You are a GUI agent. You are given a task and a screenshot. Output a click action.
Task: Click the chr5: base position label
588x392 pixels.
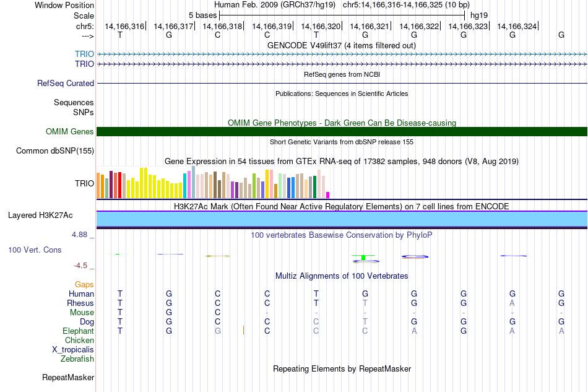85,26
